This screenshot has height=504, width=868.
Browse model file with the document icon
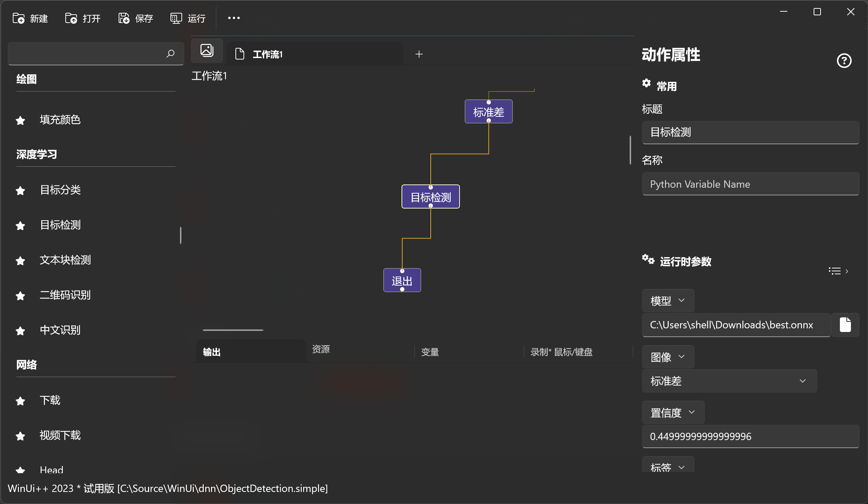846,325
